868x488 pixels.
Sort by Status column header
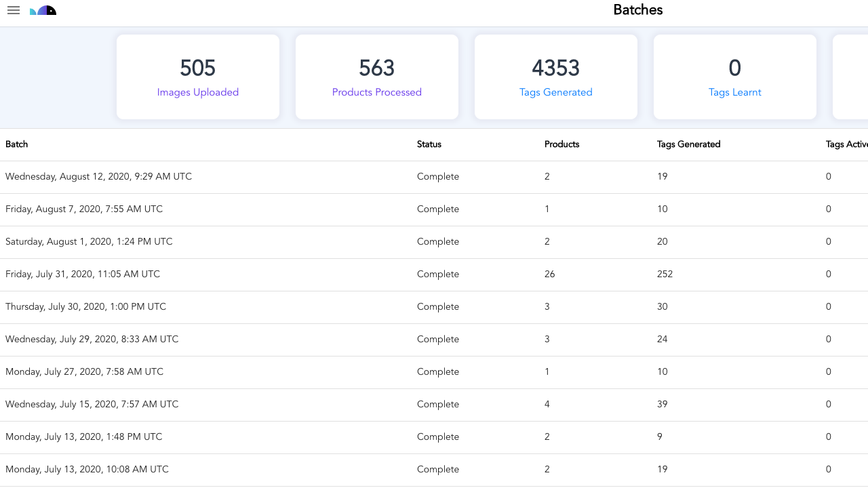[429, 144]
